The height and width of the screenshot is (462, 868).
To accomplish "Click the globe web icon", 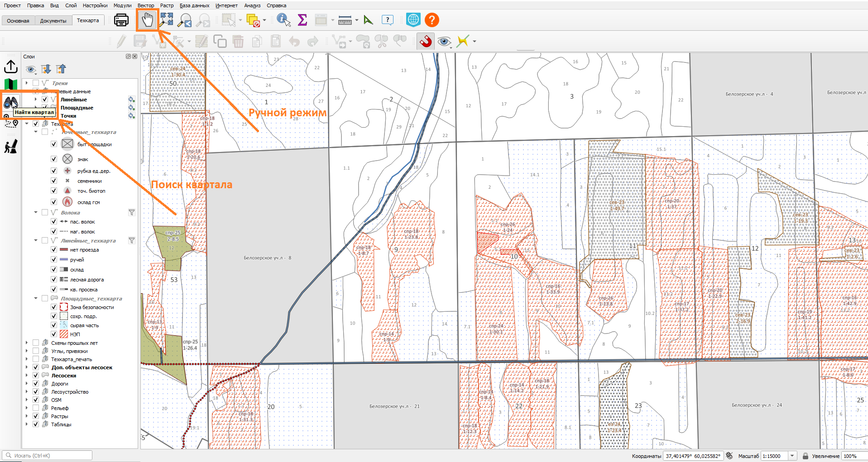I will pyautogui.click(x=413, y=20).
